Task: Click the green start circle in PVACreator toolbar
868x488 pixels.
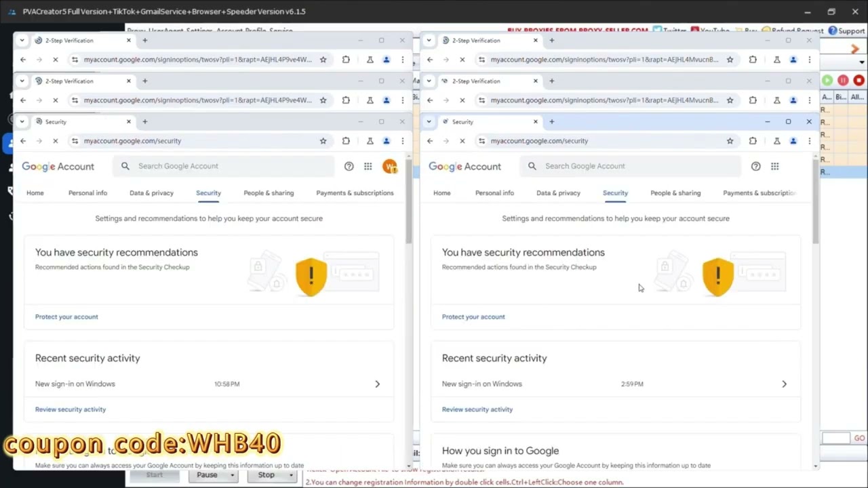Action: pos(827,81)
